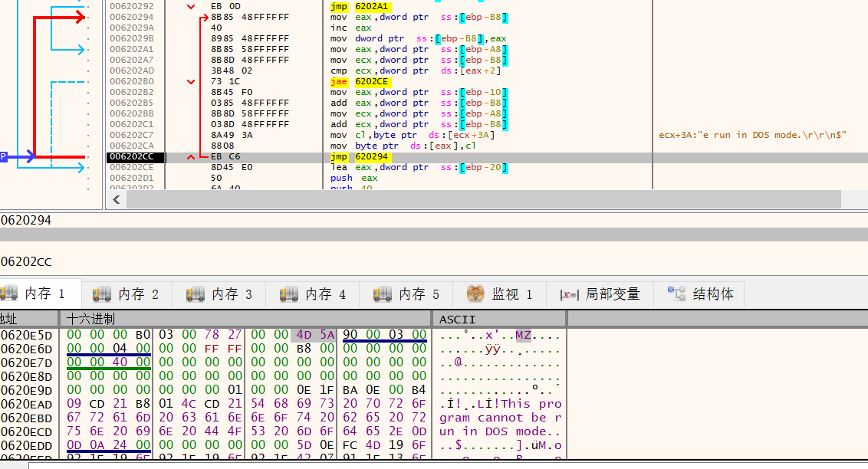Switch to the 内存 3 tab
The image size is (868, 469).
(x=220, y=294)
